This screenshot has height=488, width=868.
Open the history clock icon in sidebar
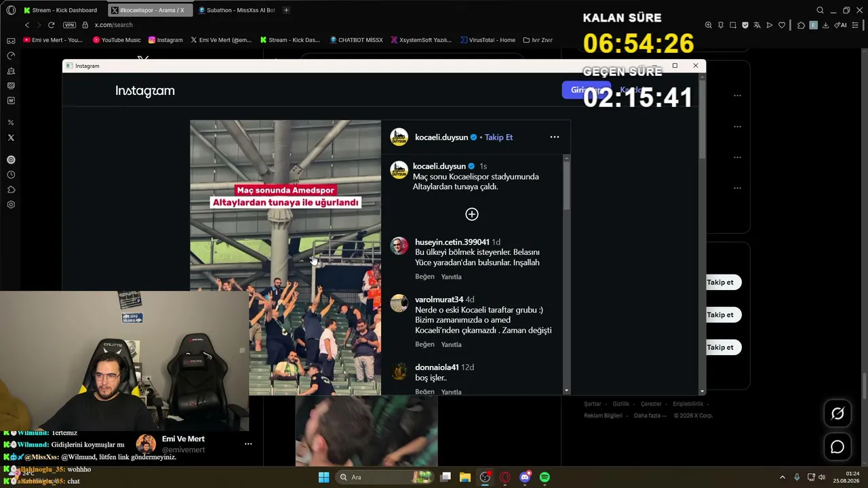(x=11, y=175)
